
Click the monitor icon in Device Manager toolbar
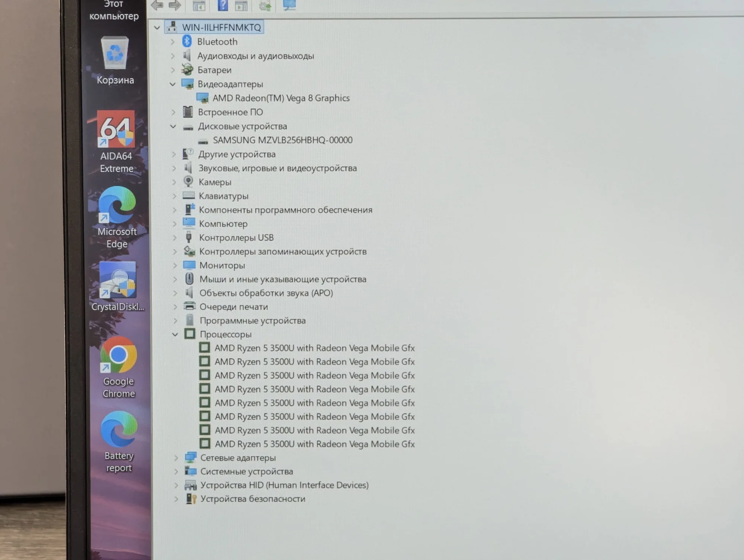click(x=289, y=5)
